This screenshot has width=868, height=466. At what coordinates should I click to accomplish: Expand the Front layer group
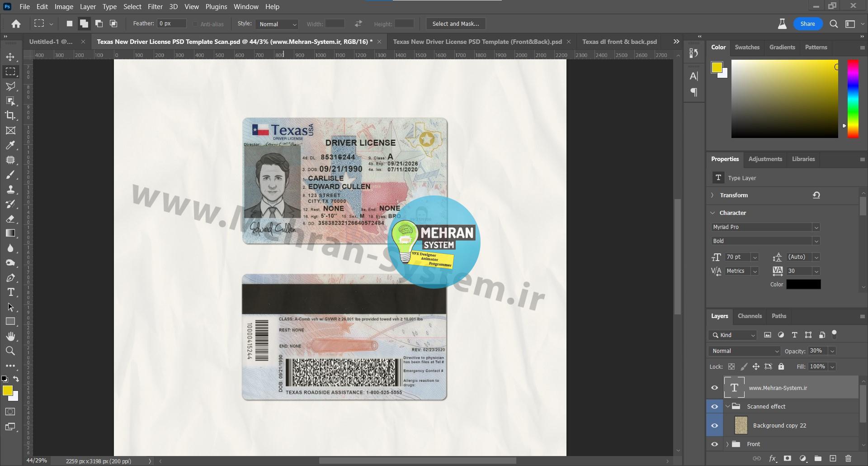[727, 444]
